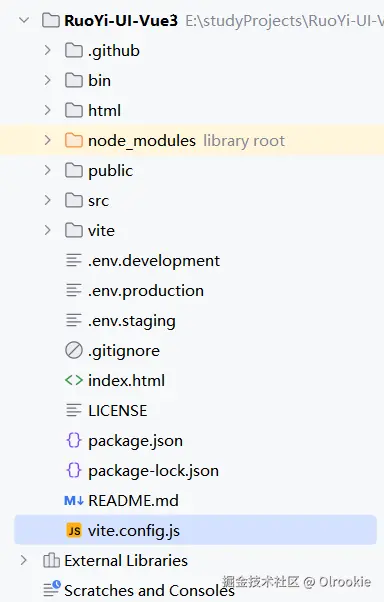Expand the src folder chevron
The height and width of the screenshot is (602, 384).
coord(48,200)
